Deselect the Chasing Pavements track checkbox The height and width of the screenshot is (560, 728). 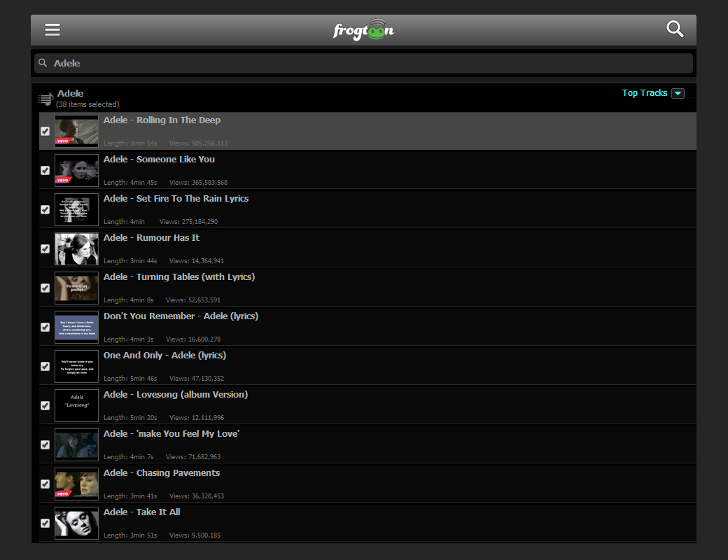[x=45, y=484]
